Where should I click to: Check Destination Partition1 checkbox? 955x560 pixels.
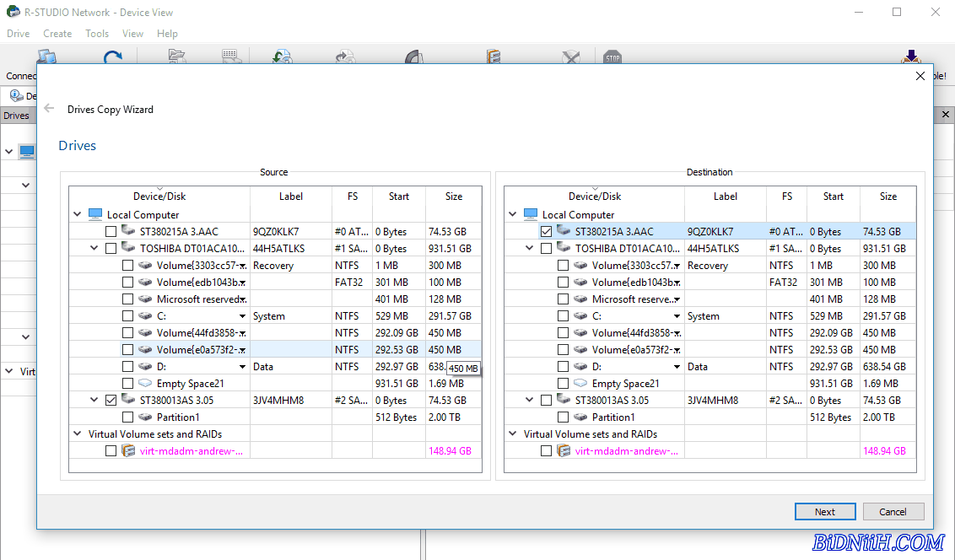coord(564,417)
